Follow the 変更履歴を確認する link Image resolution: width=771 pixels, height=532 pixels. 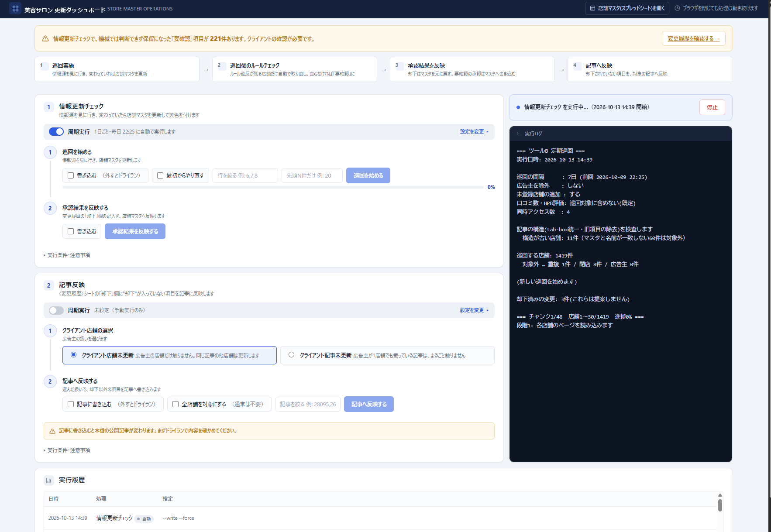click(694, 38)
